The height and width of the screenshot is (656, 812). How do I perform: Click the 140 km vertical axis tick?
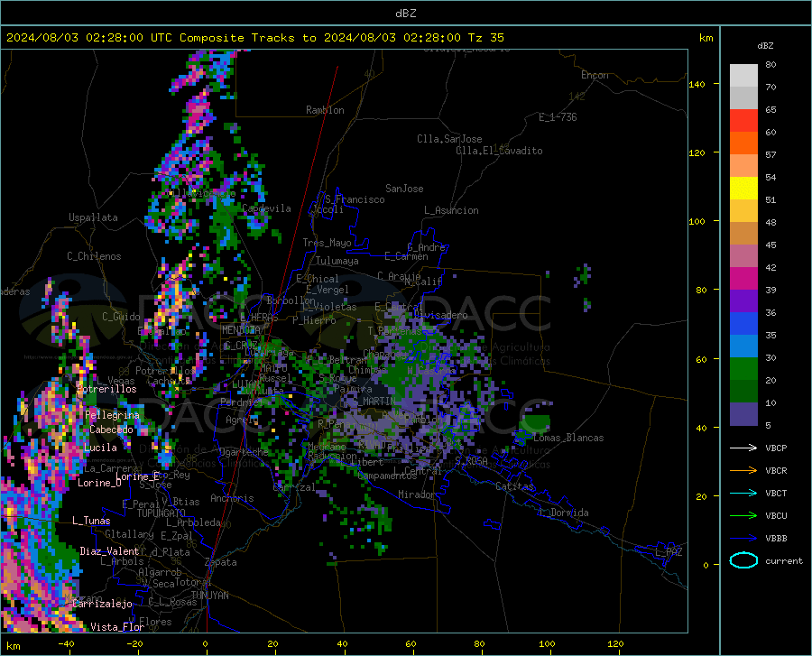[x=697, y=84]
